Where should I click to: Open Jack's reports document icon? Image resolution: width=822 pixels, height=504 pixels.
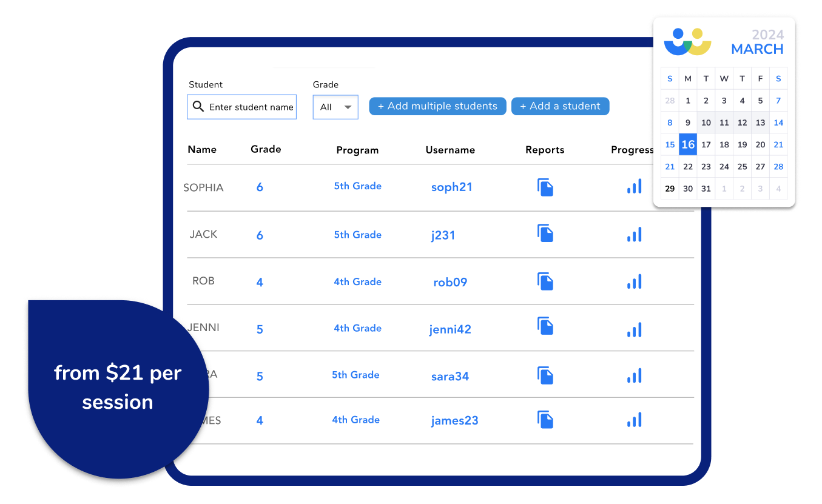pyautogui.click(x=545, y=234)
